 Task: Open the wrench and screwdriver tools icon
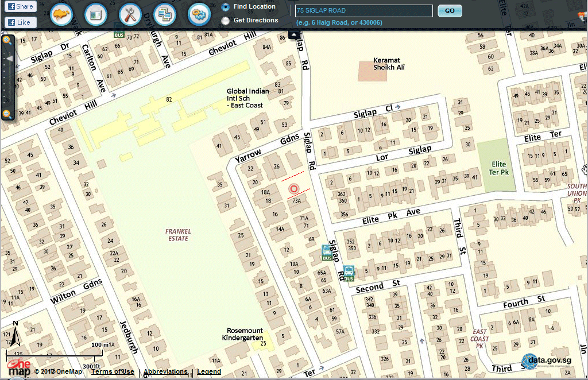pyautogui.click(x=130, y=14)
